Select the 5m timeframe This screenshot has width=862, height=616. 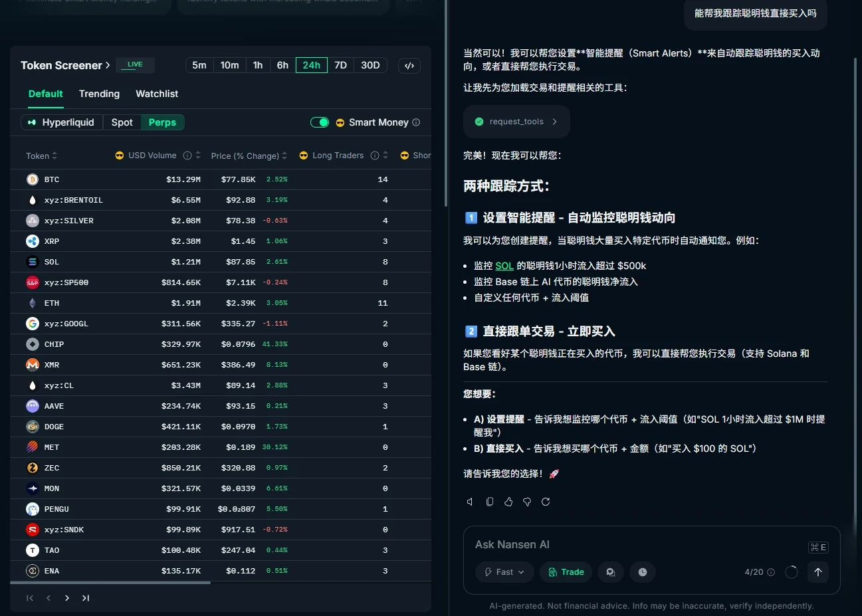point(199,65)
